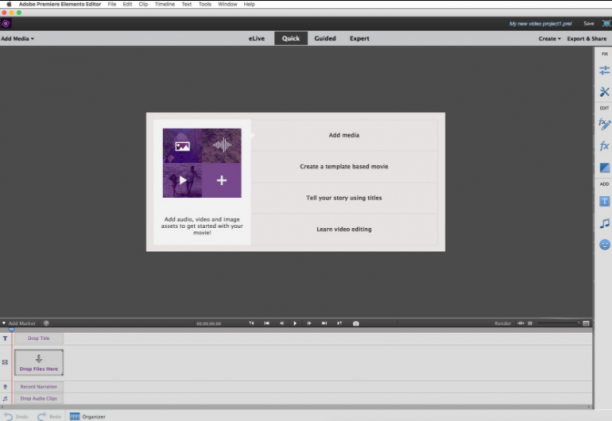
Task: Click the timeline view icon at far right
Action: click(x=586, y=323)
